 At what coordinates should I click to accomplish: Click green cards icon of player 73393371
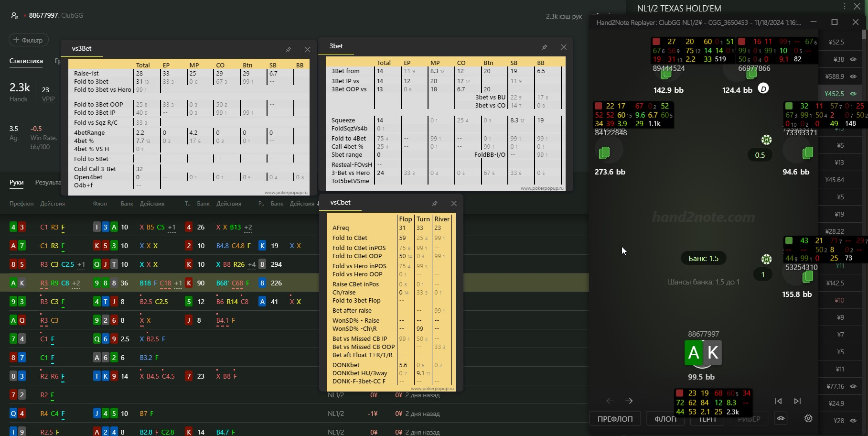pos(808,153)
